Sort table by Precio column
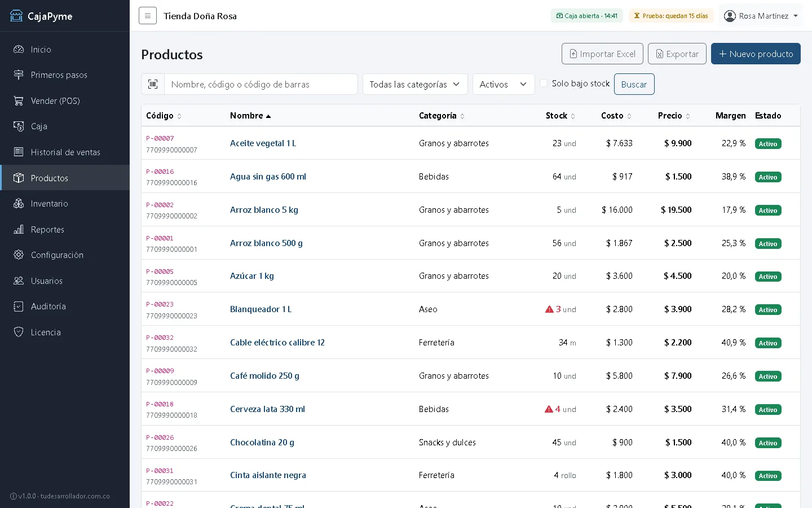The height and width of the screenshot is (508, 812). coord(674,116)
